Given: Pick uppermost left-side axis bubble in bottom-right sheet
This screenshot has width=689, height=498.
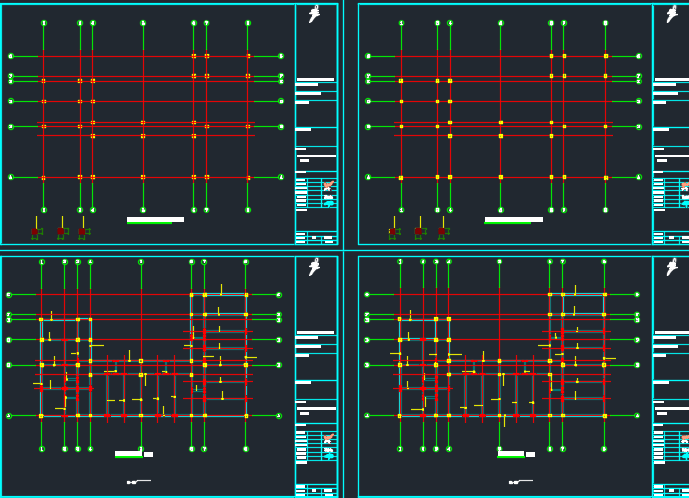Looking at the screenshot, I should click(367, 294).
